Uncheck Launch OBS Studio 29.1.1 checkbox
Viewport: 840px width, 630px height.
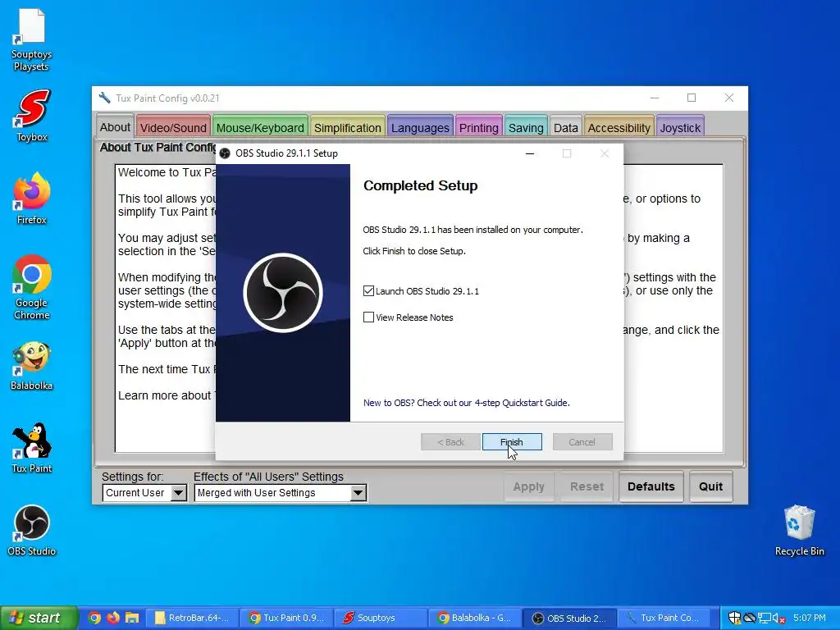368,291
